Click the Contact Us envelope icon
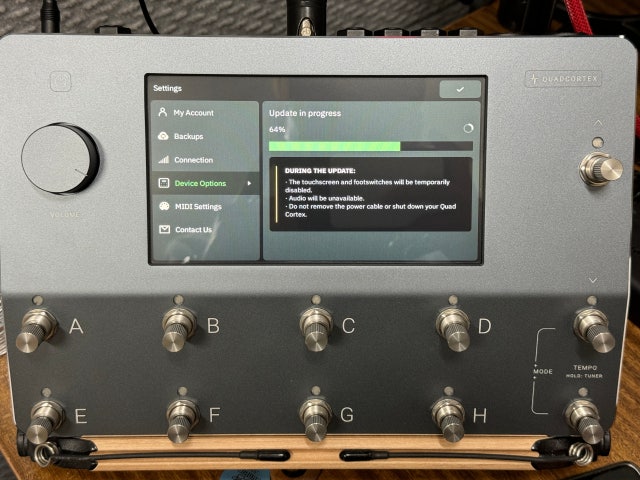Viewport: 640px width, 480px height. [x=164, y=229]
